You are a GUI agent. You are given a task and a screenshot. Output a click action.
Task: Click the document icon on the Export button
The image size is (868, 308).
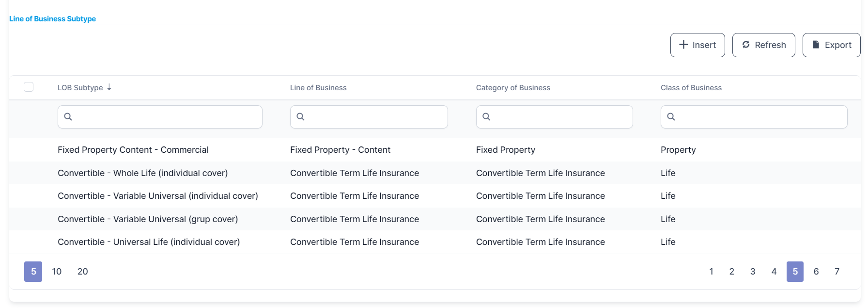(816, 45)
